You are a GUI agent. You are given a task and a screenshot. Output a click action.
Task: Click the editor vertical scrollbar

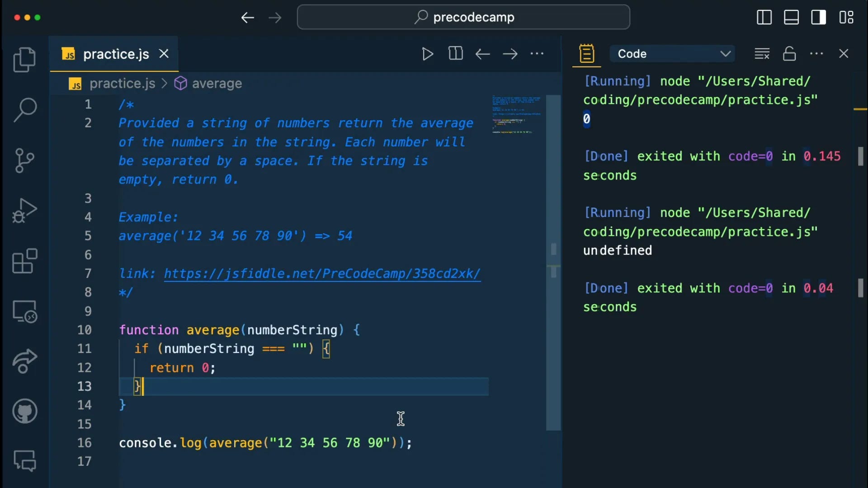click(x=553, y=262)
